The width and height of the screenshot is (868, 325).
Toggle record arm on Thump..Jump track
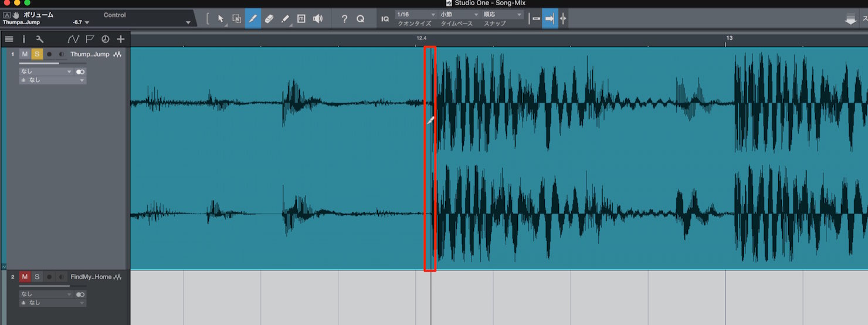pos(49,54)
